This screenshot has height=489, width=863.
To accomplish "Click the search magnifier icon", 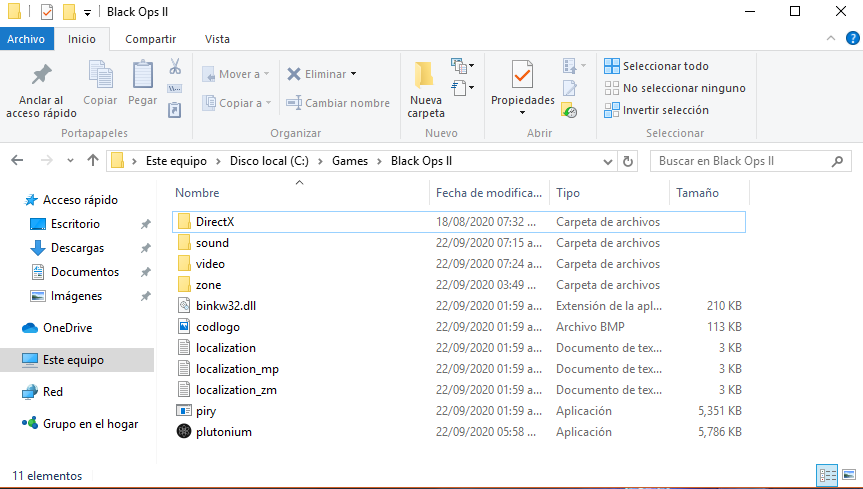I will 837,161.
